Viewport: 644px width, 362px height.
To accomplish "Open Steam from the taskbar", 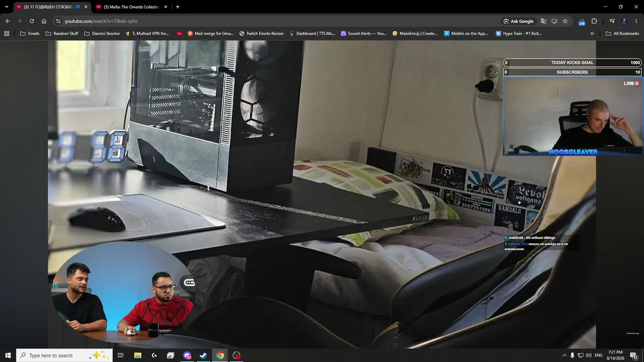I will 203,355.
